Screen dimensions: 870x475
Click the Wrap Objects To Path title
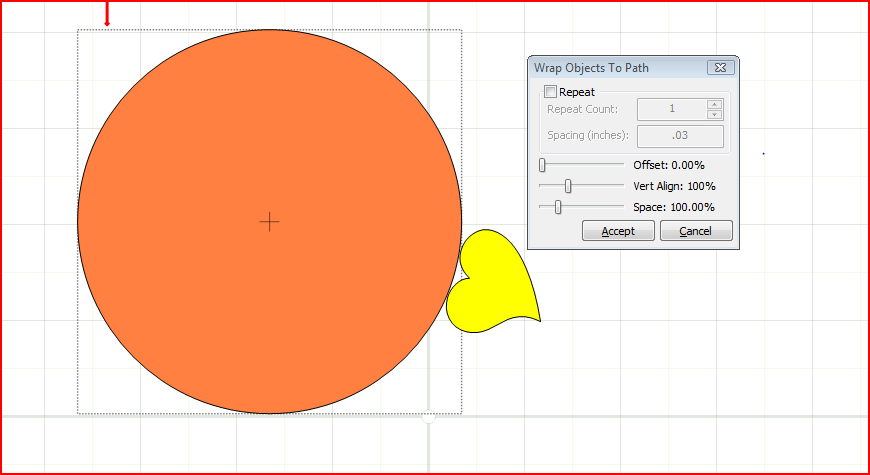591,68
